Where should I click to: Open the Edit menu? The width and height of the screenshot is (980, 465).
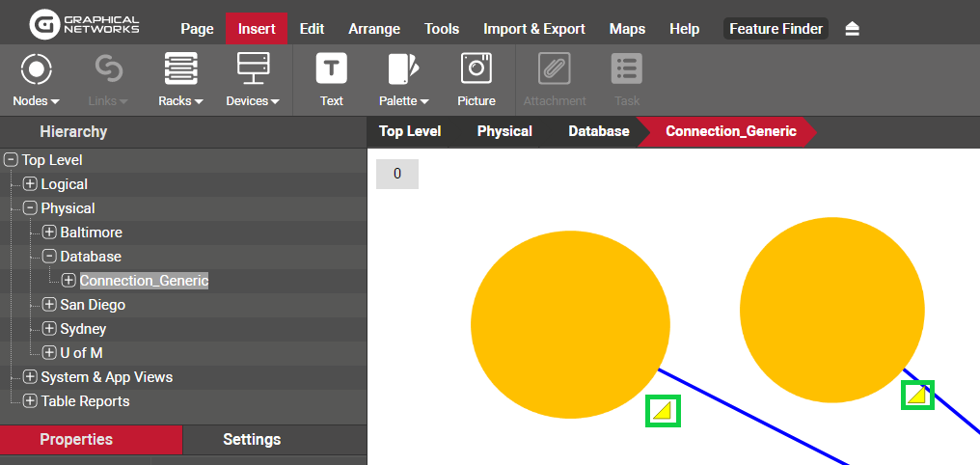click(312, 29)
